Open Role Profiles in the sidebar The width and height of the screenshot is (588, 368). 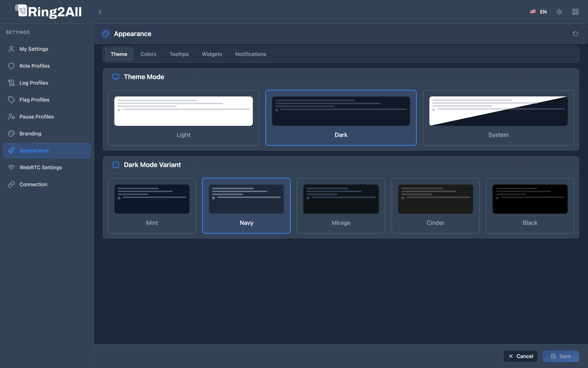[x=47, y=66]
